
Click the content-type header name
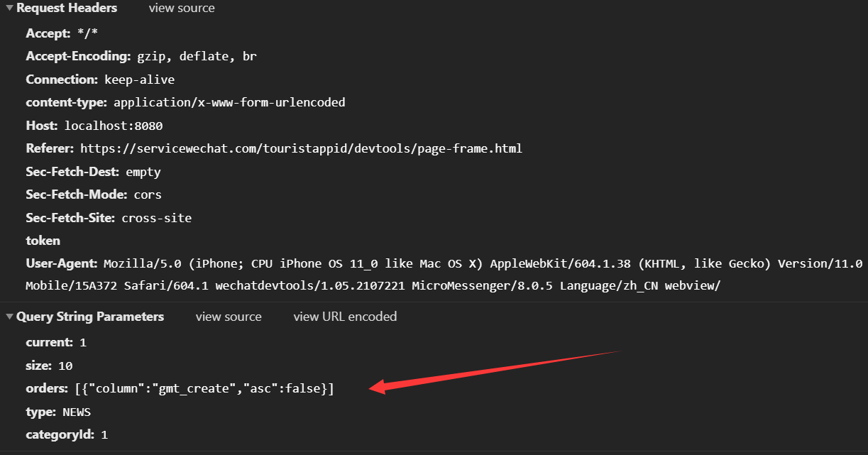(x=67, y=102)
